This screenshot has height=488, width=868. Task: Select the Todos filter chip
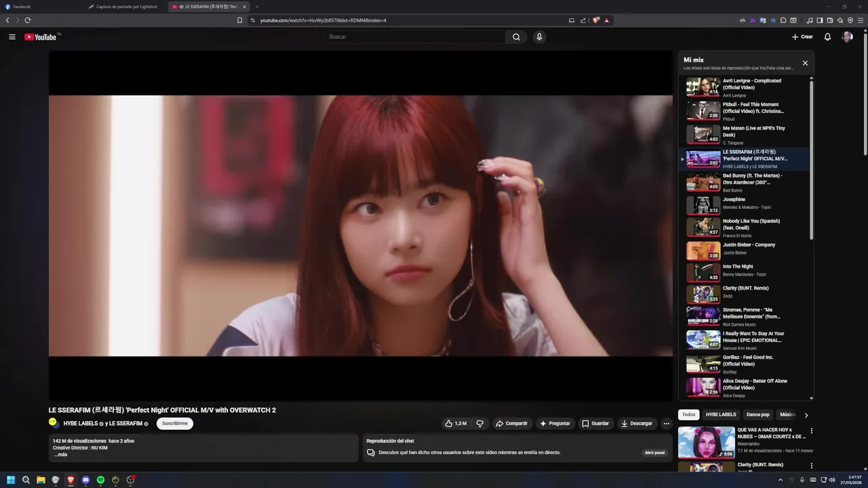[688, 414]
